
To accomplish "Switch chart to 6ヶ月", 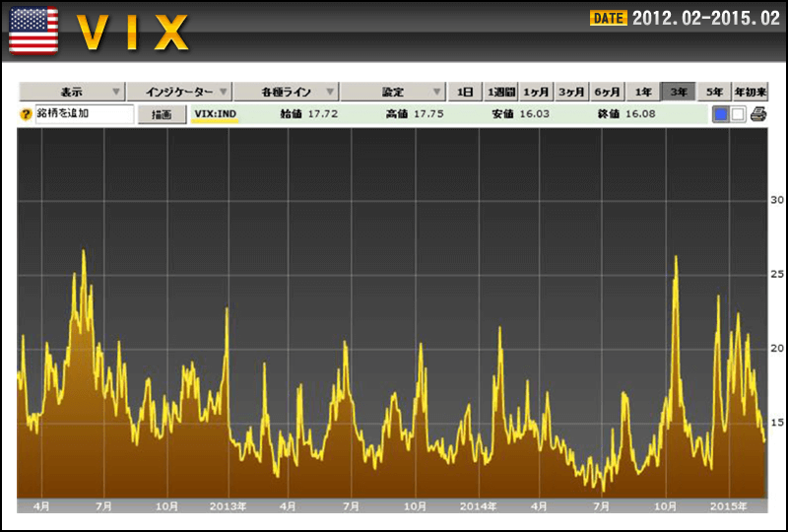I will (x=607, y=92).
